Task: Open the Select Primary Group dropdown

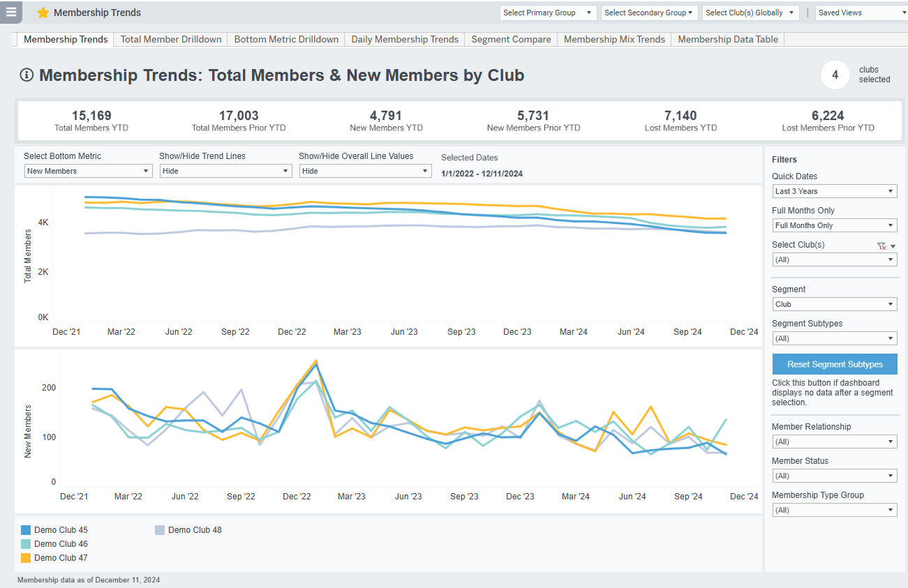Action: pyautogui.click(x=548, y=13)
